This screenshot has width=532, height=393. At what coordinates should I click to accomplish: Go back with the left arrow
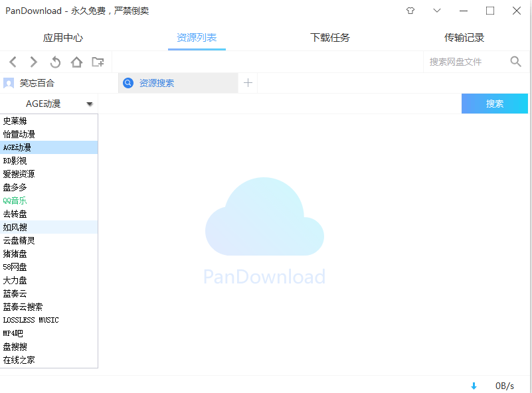click(13, 62)
